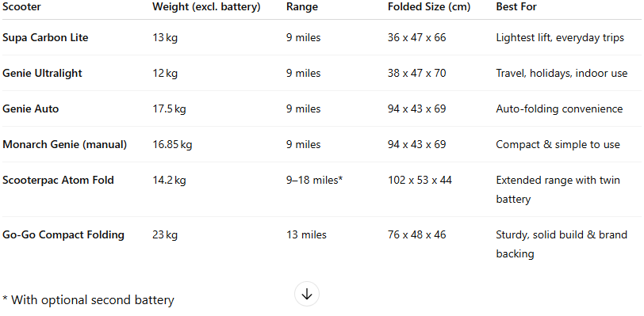This screenshot has width=644, height=316.
Task: Select the Range column header
Action: point(302,7)
